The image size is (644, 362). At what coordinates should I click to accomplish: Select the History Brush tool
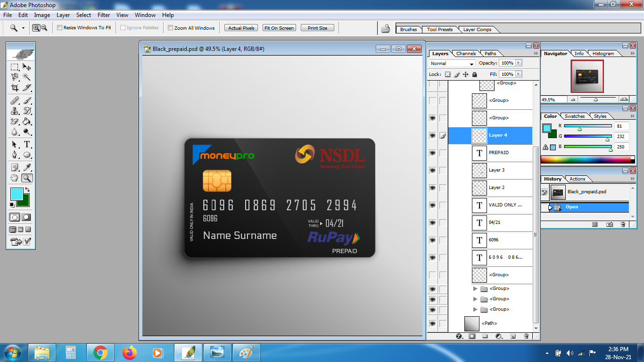tap(27, 111)
